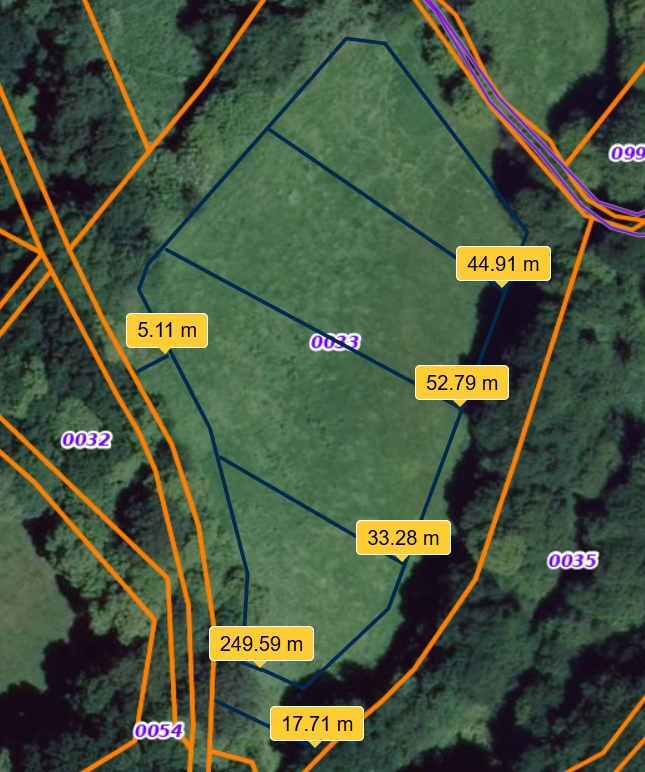
Task: Click the 33.28 m measurement label
Action: point(403,537)
